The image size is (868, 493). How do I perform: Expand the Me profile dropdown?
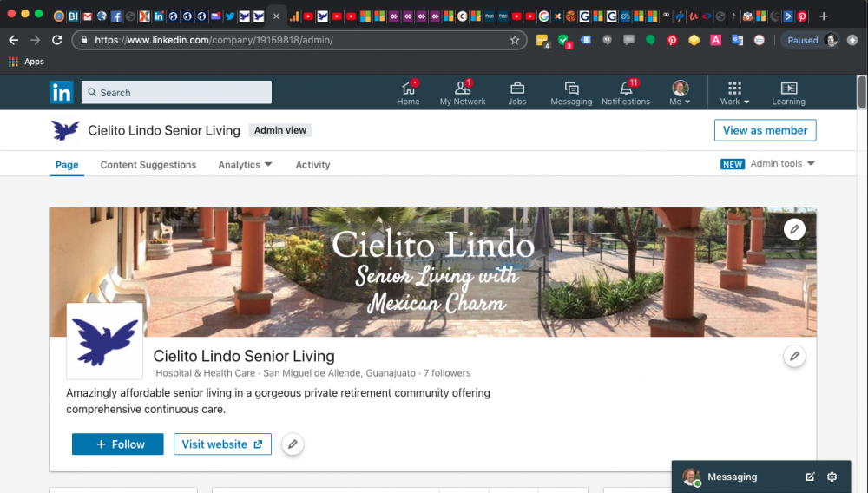(680, 92)
